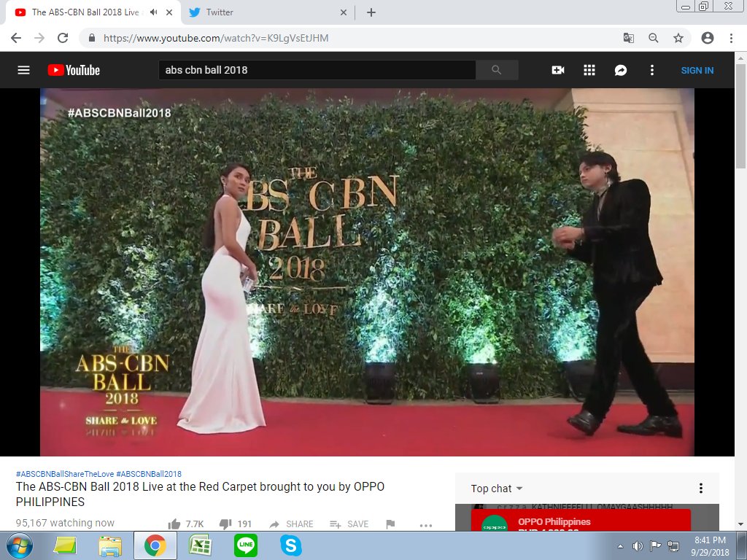
Task: Click the address bar URL
Action: 216,38
